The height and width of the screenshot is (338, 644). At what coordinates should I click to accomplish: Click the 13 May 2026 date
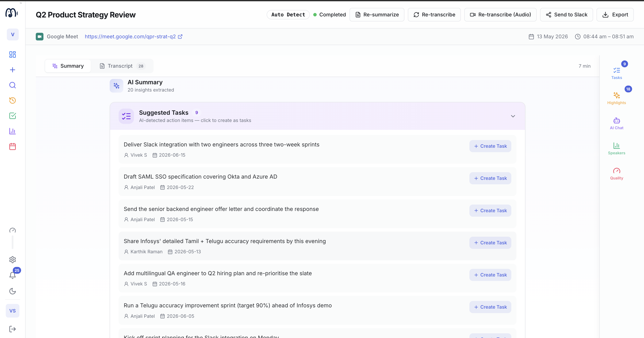(548, 36)
